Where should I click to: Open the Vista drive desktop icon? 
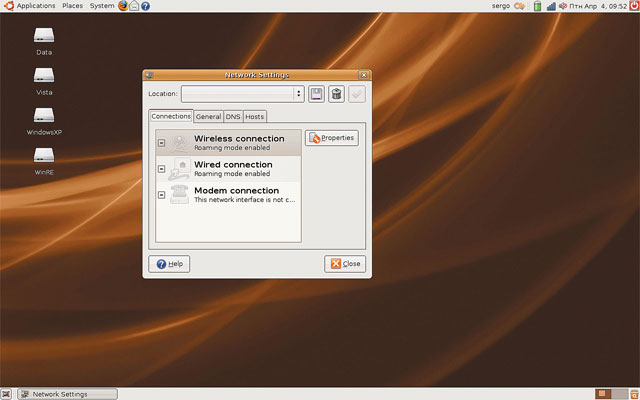44,81
